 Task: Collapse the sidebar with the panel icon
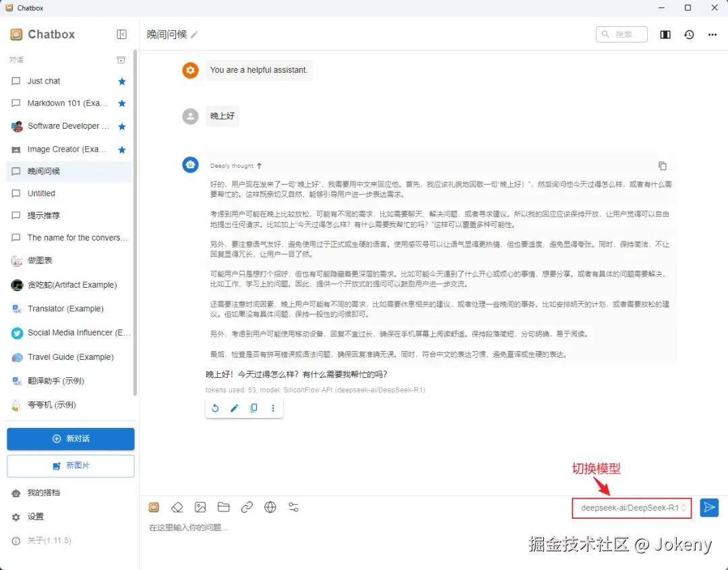pos(121,34)
